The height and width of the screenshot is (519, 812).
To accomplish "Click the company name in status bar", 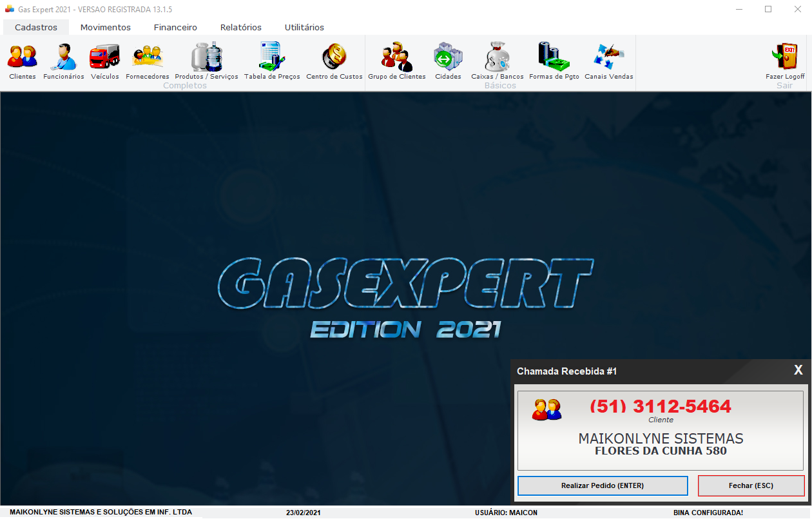I will point(101,513).
